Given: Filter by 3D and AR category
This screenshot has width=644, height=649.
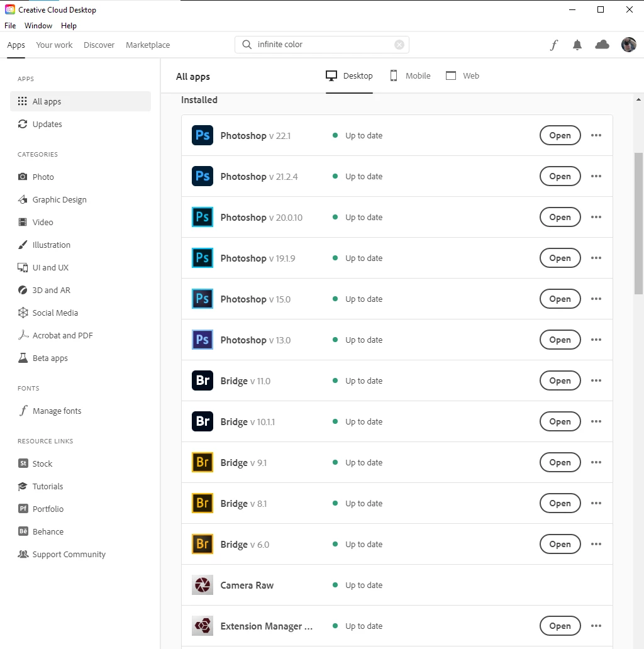Looking at the screenshot, I should coord(44,290).
